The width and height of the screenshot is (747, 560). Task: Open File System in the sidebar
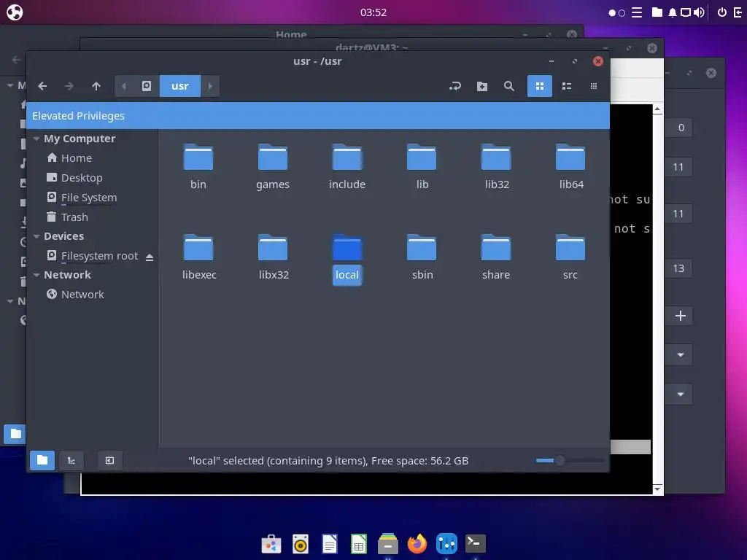coord(88,197)
